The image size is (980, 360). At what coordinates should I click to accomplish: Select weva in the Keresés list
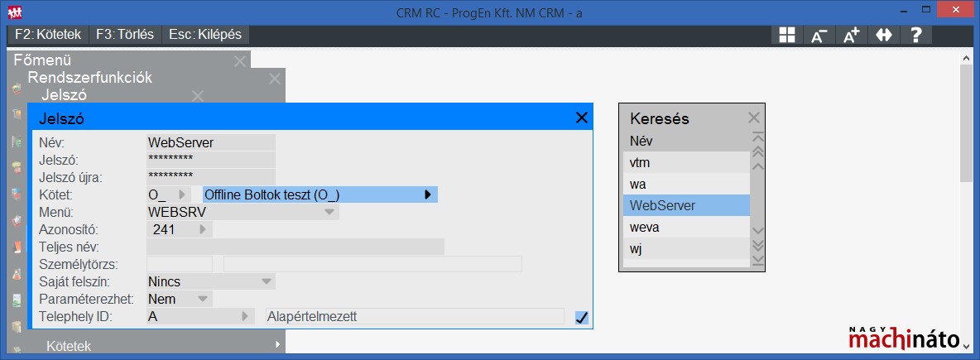[x=685, y=227]
